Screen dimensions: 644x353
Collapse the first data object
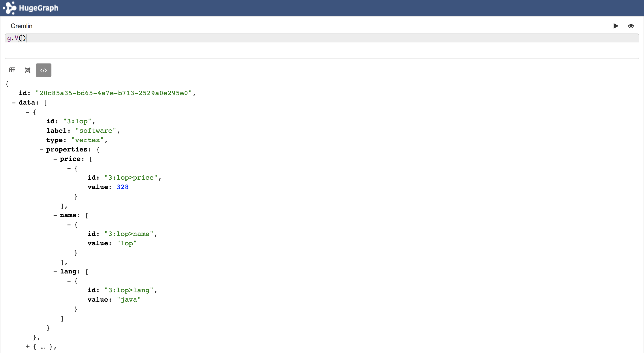tap(28, 112)
